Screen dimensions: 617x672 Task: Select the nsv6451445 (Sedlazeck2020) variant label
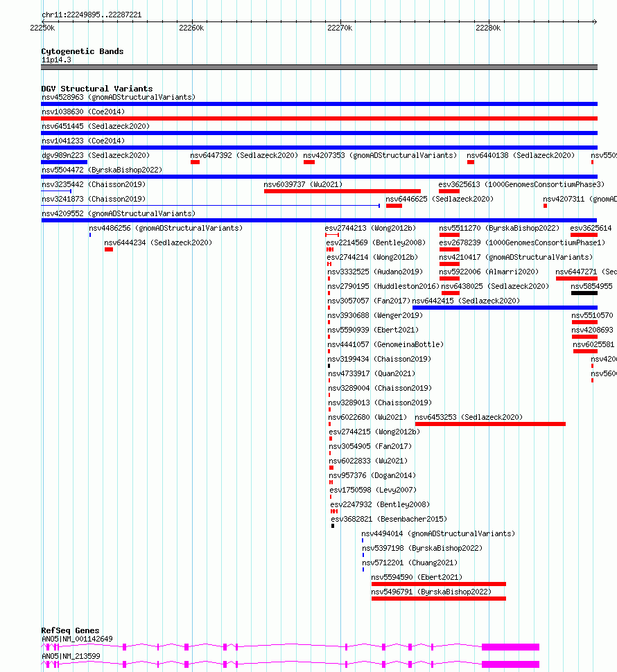click(96, 126)
